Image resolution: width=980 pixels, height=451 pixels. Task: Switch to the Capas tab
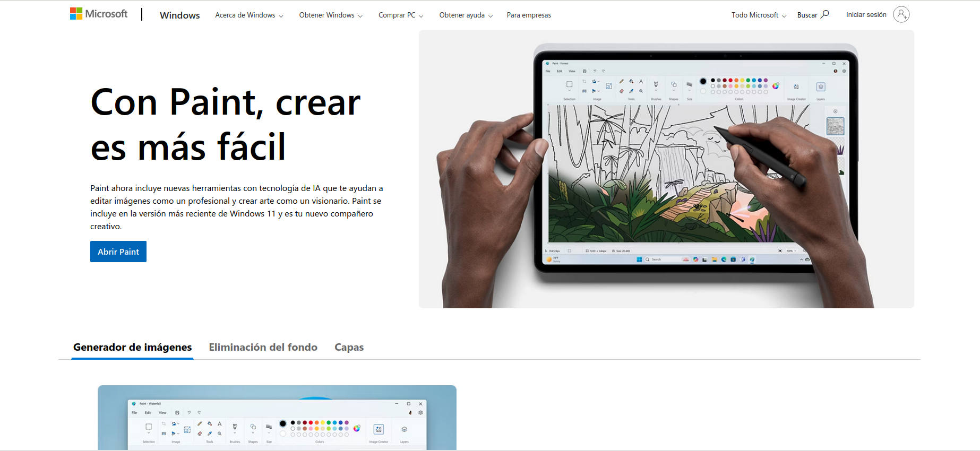coord(349,348)
